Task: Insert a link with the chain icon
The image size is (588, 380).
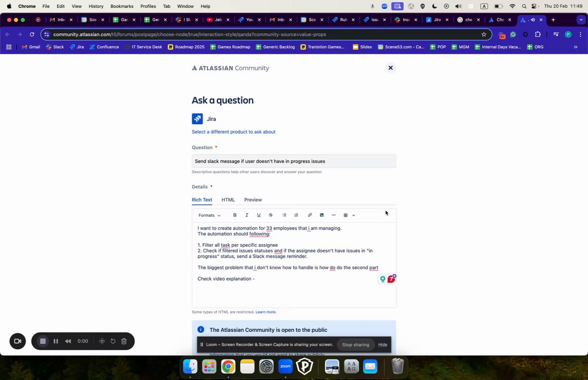Action: [310, 215]
